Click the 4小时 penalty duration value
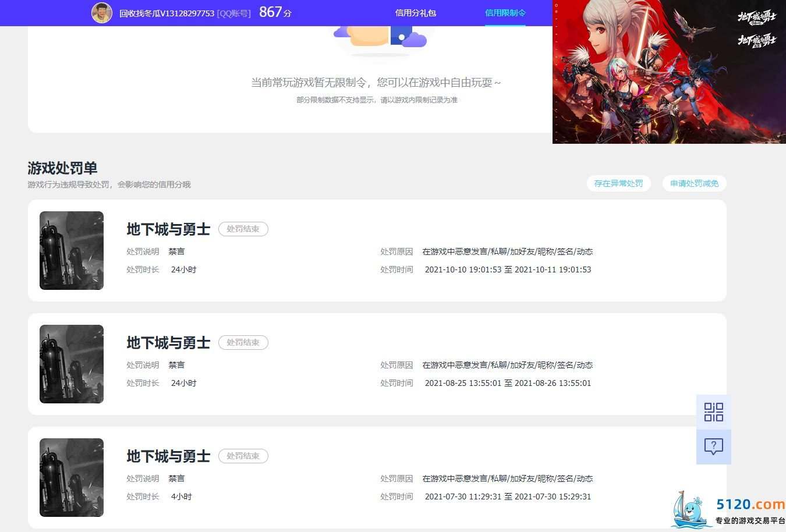The image size is (786, 532). (181, 496)
